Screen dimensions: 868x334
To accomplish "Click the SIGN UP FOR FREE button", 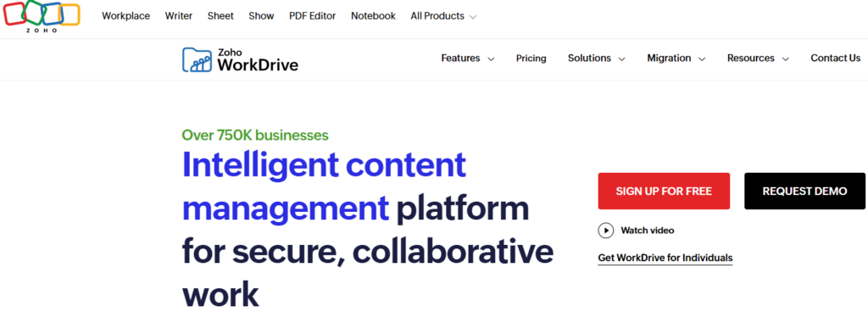I will 664,191.
